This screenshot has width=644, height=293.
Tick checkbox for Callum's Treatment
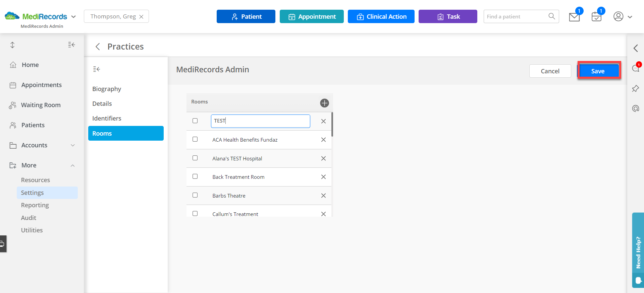pos(195,213)
